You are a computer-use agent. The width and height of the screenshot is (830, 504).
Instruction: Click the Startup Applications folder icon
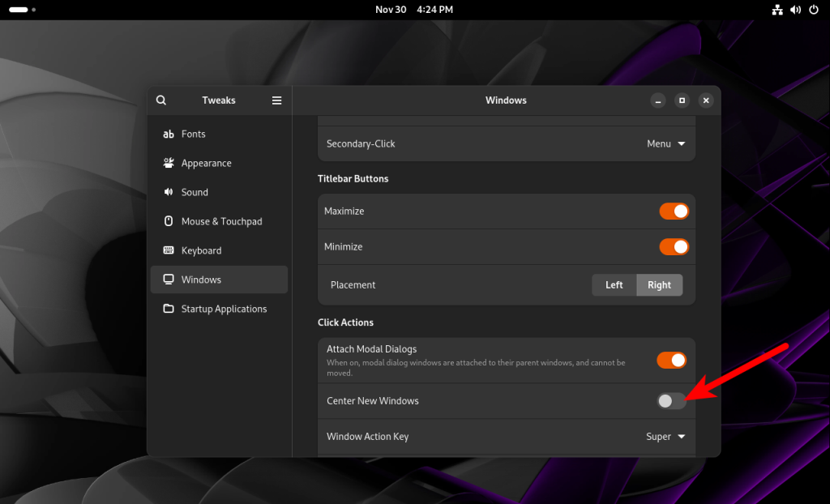click(x=169, y=309)
